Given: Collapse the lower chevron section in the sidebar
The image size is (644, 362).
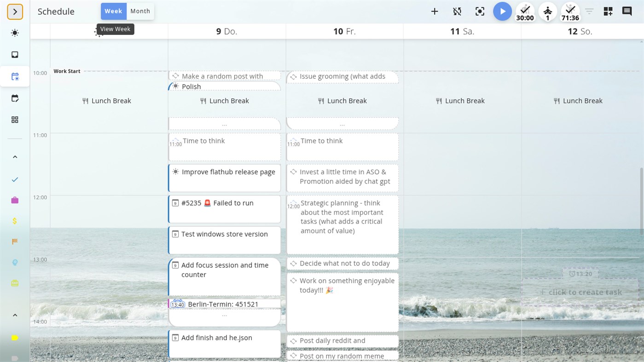Looking at the screenshot, I should (14, 315).
